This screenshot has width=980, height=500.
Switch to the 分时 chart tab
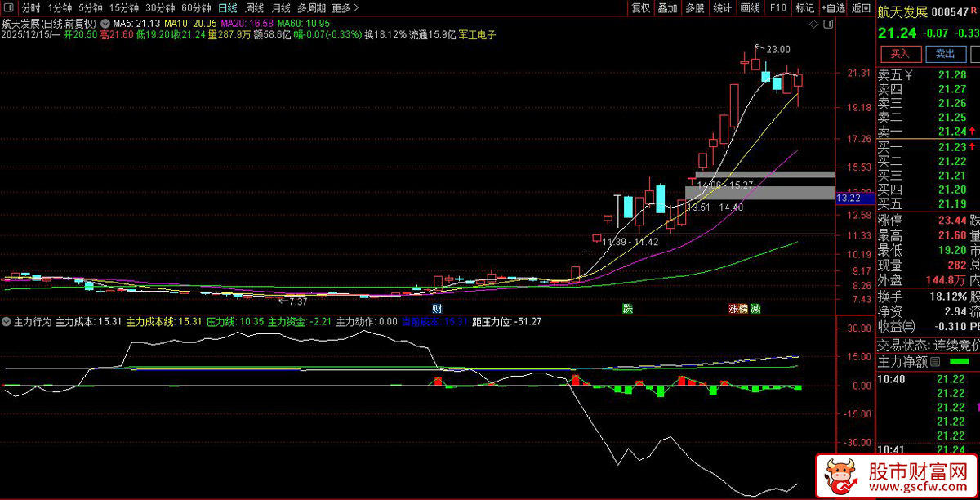tap(30, 8)
